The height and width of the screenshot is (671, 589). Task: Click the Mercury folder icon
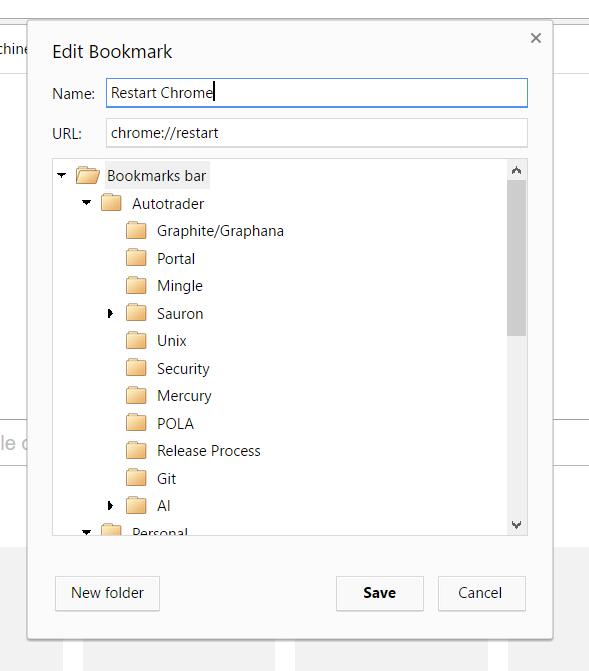click(x=137, y=395)
